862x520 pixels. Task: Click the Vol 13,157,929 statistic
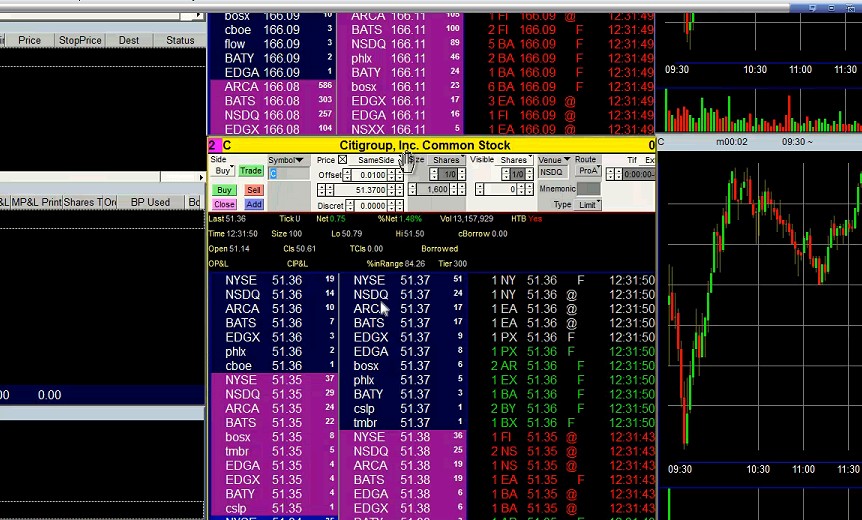point(466,219)
